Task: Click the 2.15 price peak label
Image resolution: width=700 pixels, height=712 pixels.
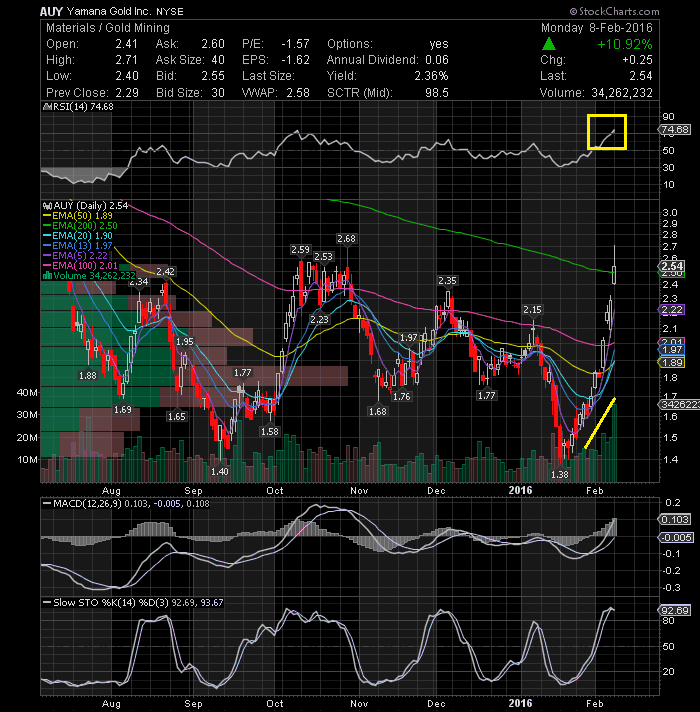Action: pyautogui.click(x=532, y=310)
